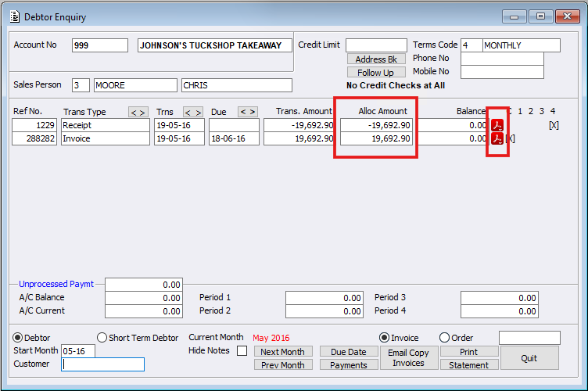Select Ref No. 288282 cell
This screenshot has height=391, width=588.
pyautogui.click(x=34, y=138)
